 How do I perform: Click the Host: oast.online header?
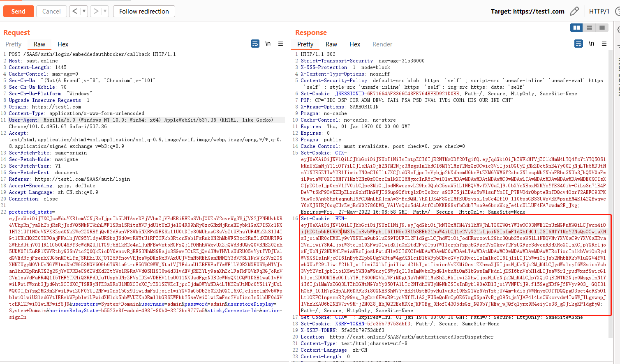pos(33,61)
